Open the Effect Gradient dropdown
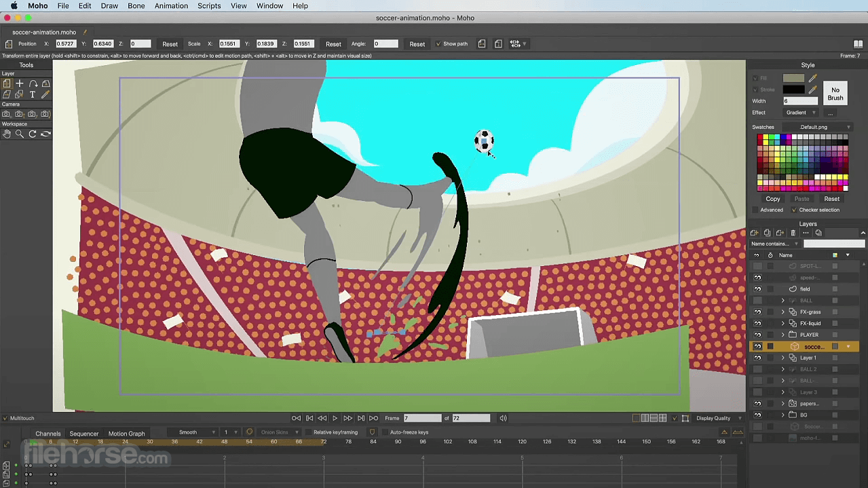The image size is (868, 488). pos(801,113)
